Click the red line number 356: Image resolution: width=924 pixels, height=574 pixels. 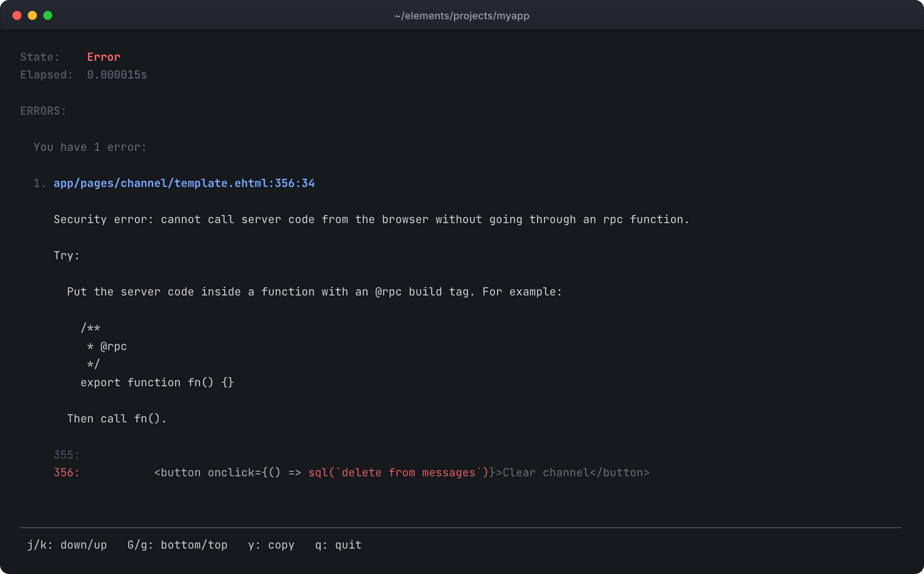67,472
